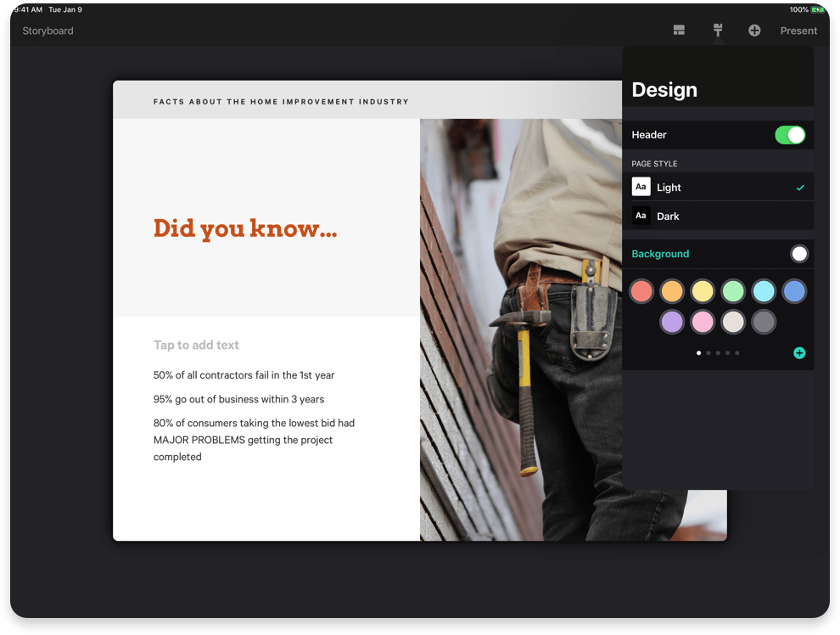Select the Light page style
This screenshot has width=840, height=635.
click(718, 187)
